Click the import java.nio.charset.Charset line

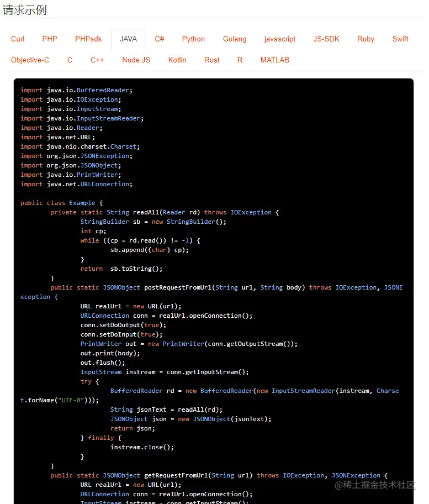(80, 146)
